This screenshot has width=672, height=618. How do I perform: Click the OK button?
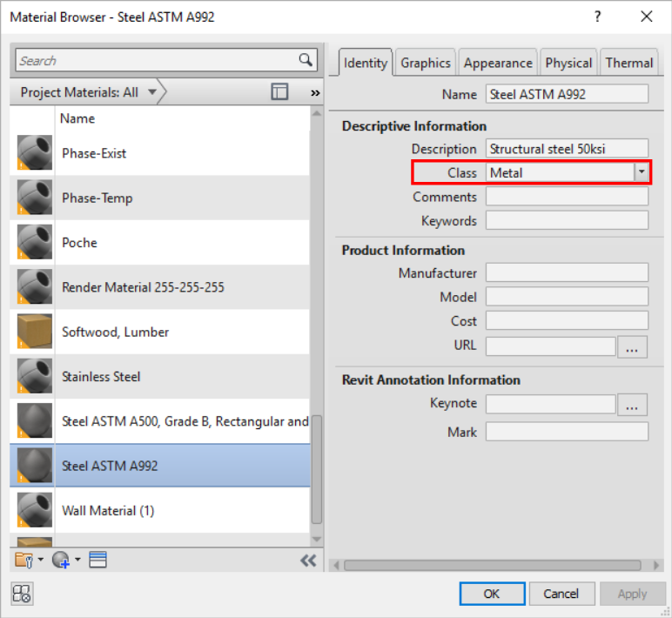(492, 594)
